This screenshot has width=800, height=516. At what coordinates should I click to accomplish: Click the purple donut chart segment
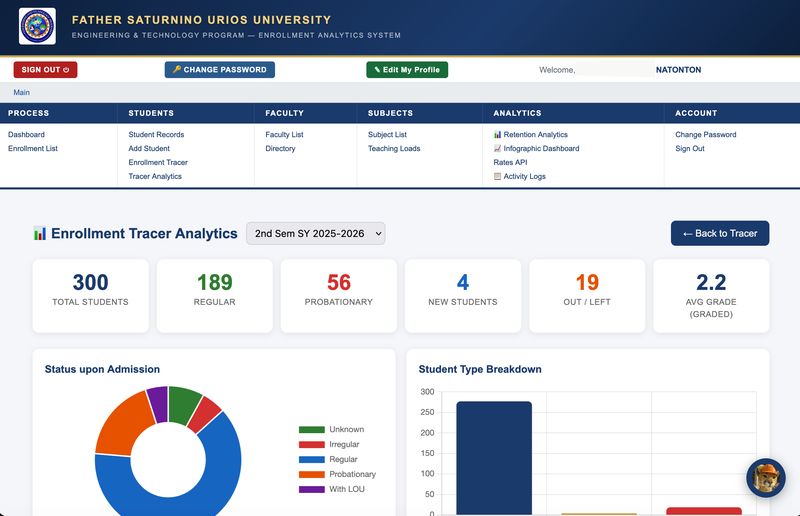point(158,404)
